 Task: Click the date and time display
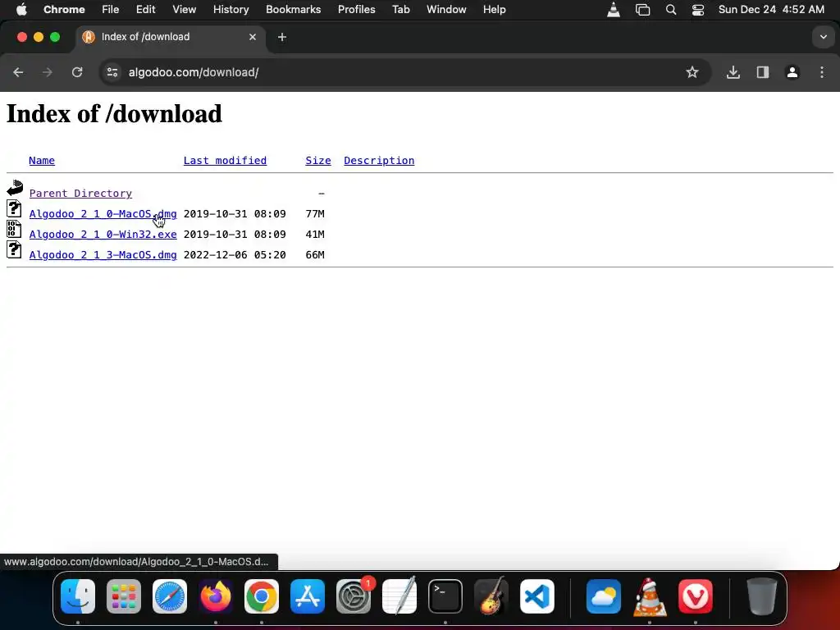[x=771, y=10]
